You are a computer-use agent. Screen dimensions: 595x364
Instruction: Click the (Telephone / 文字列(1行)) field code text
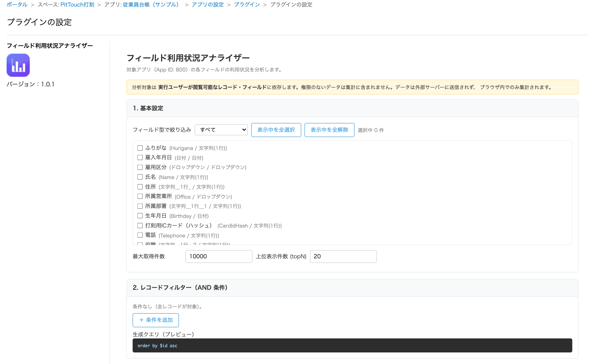(189, 236)
